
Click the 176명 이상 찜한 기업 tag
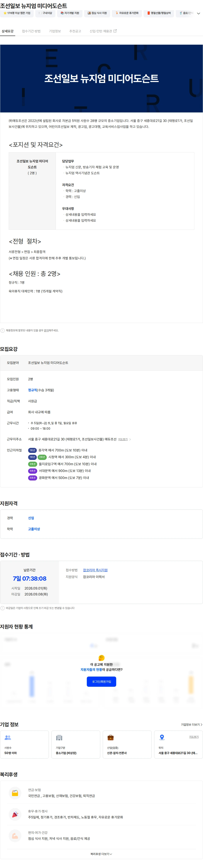click(x=17, y=13)
